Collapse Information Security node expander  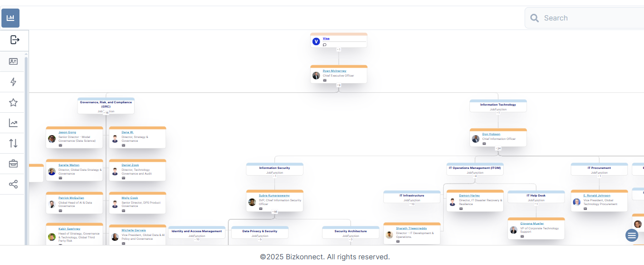click(274, 176)
